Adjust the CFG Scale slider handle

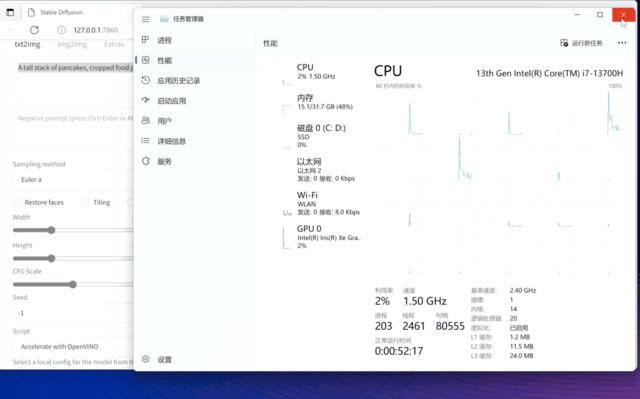click(x=73, y=284)
